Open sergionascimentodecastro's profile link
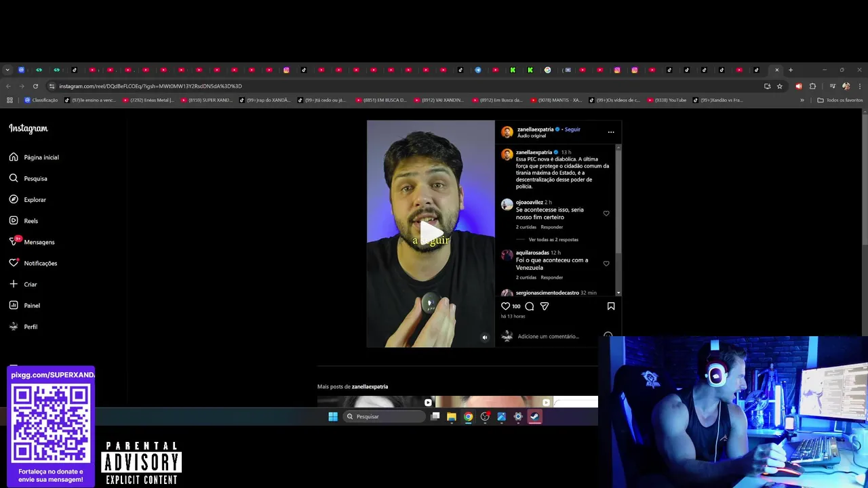This screenshot has width=868, height=488. pos(547,293)
